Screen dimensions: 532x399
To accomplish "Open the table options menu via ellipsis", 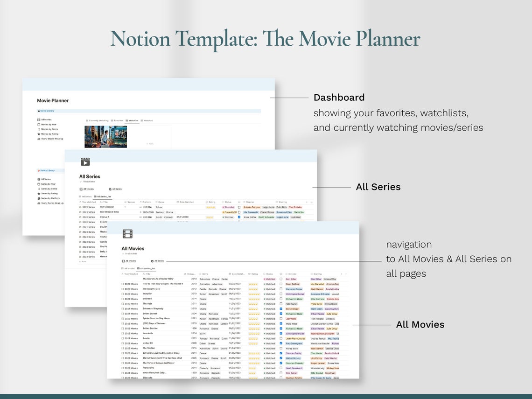I will tap(346, 273).
